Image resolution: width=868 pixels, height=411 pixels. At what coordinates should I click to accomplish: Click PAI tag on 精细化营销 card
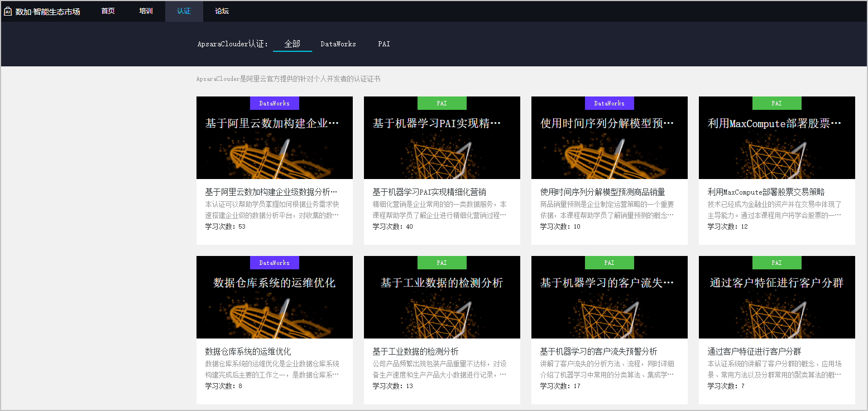click(x=442, y=103)
